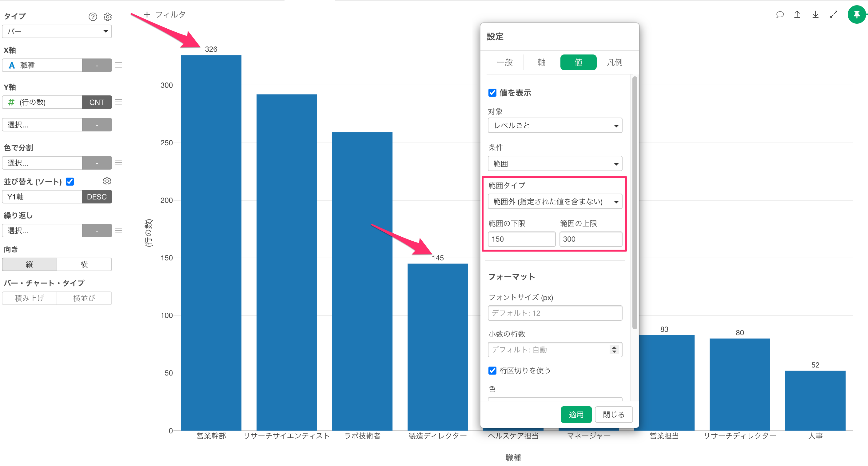The height and width of the screenshot is (466, 868).
Task: Click the 製造ディレクター bar
Action: 437,347
